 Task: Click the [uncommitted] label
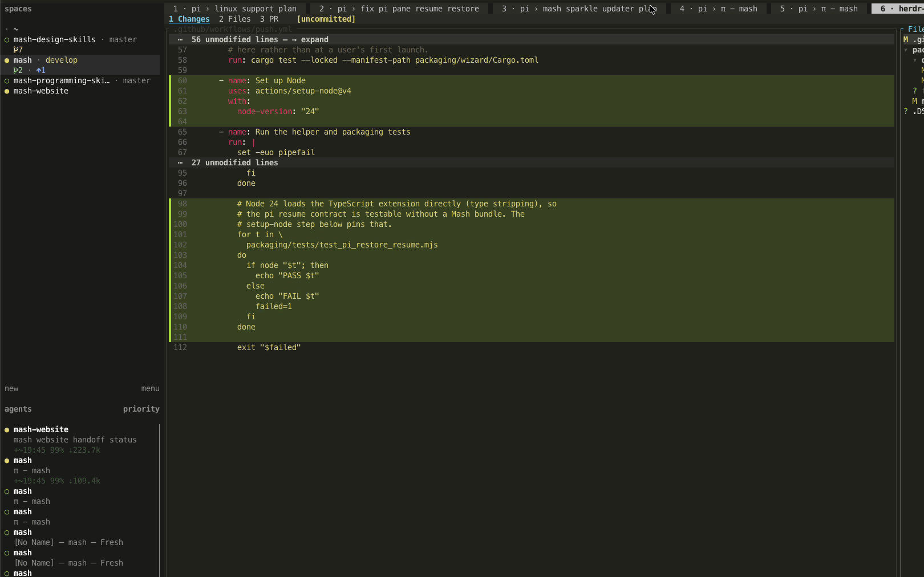click(x=326, y=19)
